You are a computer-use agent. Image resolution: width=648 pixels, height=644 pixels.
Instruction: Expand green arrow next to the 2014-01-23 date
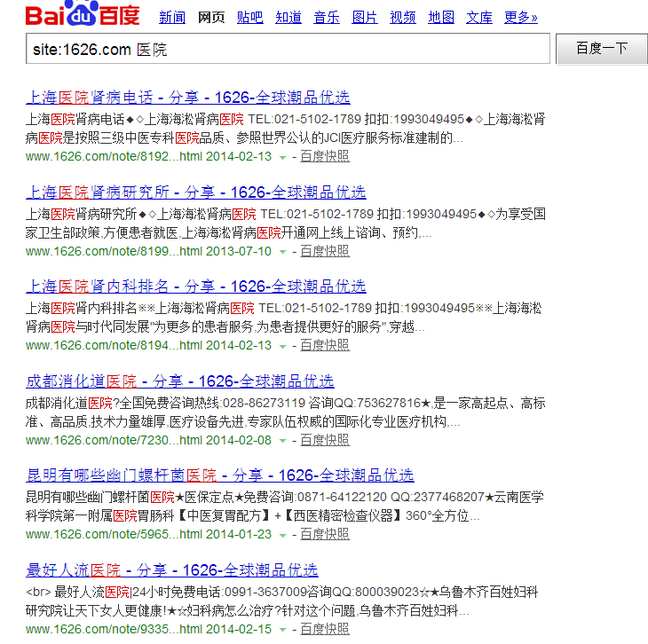[x=282, y=535]
